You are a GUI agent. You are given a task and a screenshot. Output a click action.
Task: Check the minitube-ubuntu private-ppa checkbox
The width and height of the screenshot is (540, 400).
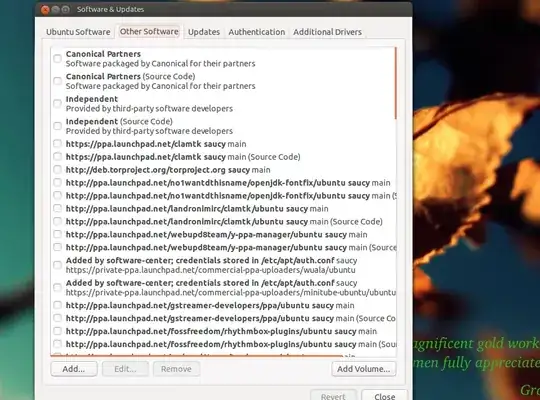[x=58, y=287]
